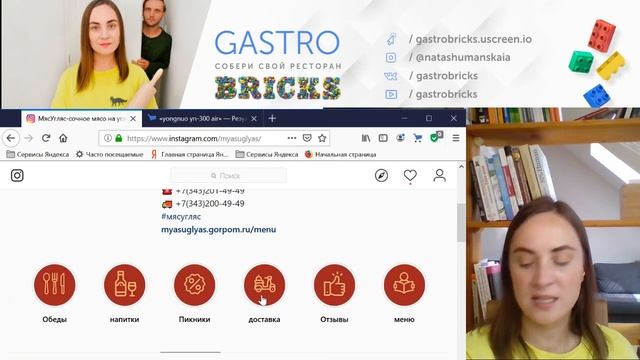
Task: Click phone number +7(343)200-49-49
Action: click(x=210, y=204)
